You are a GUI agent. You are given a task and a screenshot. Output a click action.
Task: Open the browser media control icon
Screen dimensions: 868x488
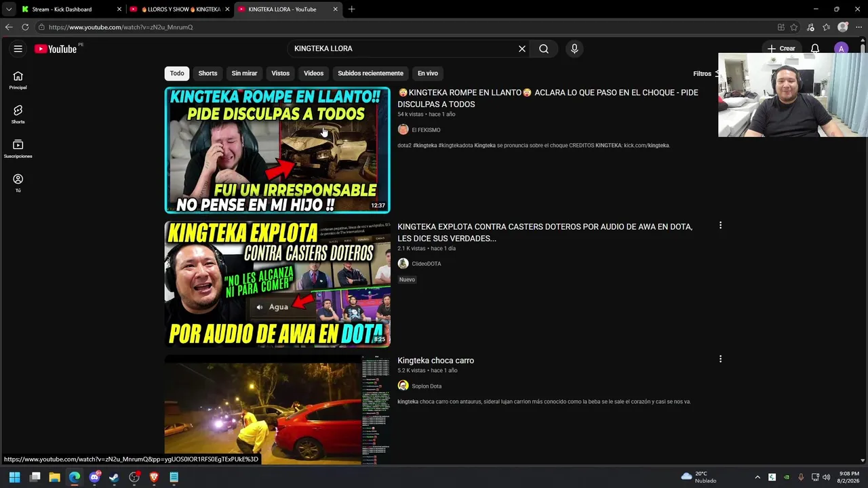[810, 27]
